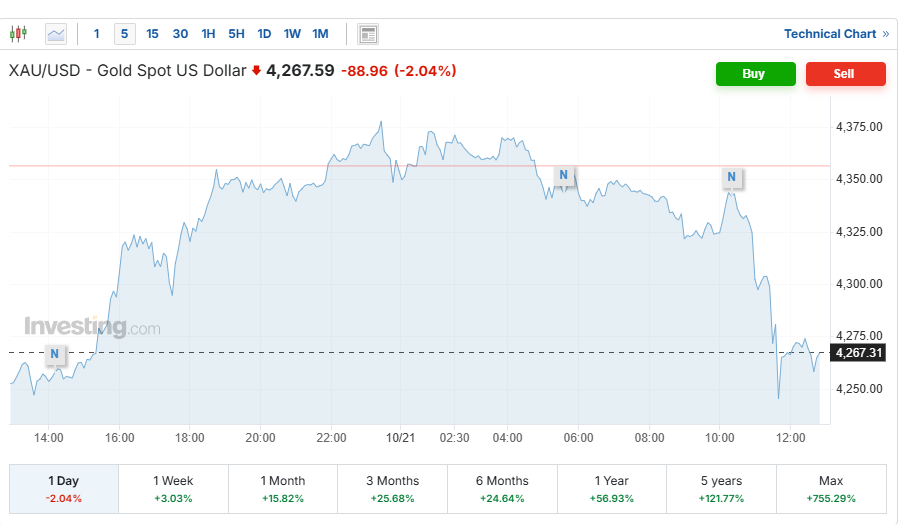Expand the Technical Chart chevron
This screenshot has height=524, width=902.
(885, 34)
